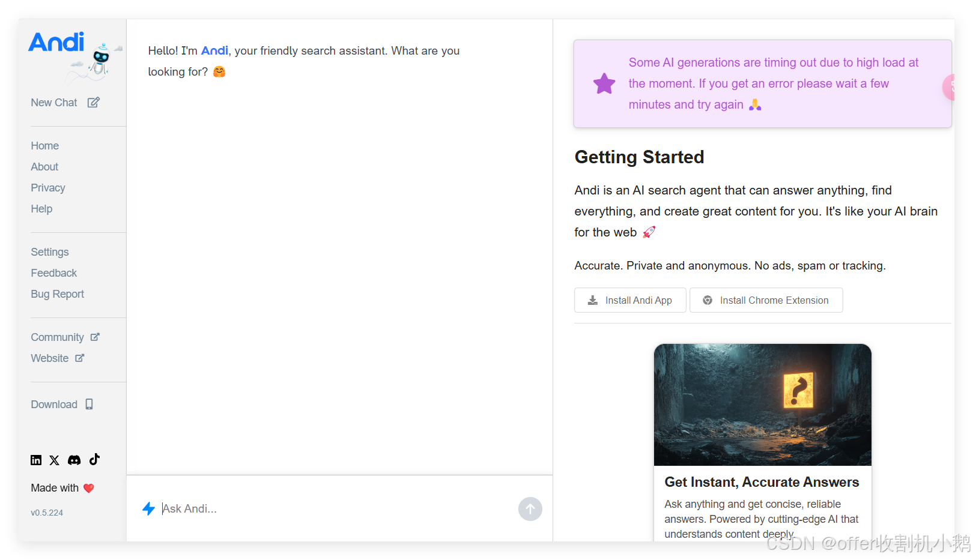This screenshot has height=560, width=973.
Task: Click the download icon on Install Andi App
Action: 593,300
